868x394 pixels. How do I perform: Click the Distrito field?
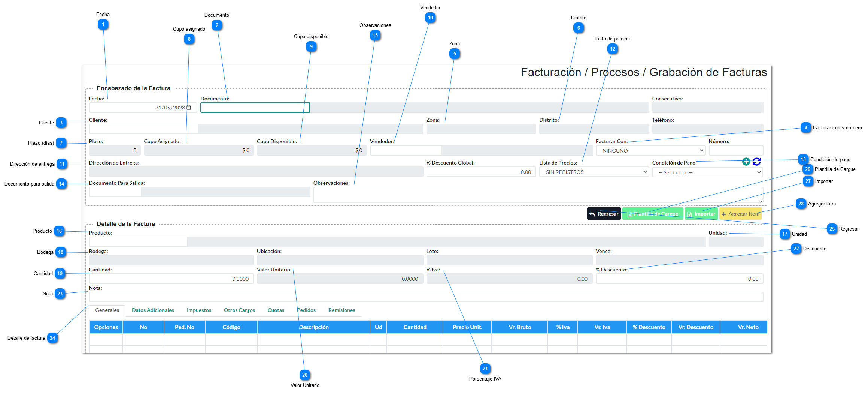594,129
